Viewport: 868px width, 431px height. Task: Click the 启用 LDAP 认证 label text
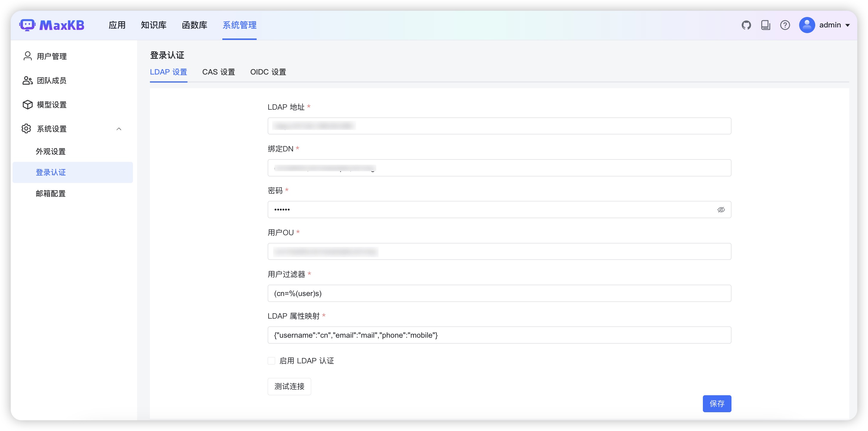[306, 361]
